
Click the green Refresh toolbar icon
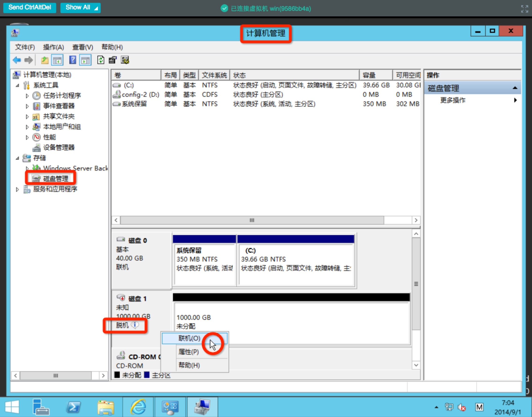101,60
